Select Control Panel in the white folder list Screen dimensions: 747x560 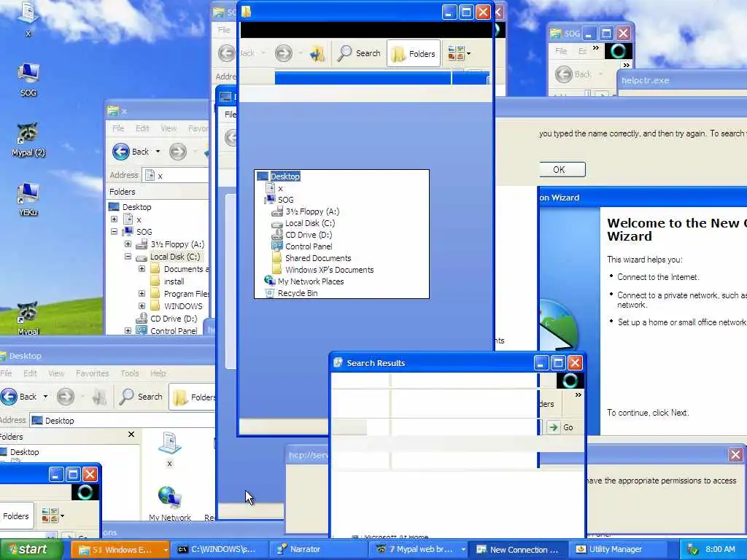point(309,246)
